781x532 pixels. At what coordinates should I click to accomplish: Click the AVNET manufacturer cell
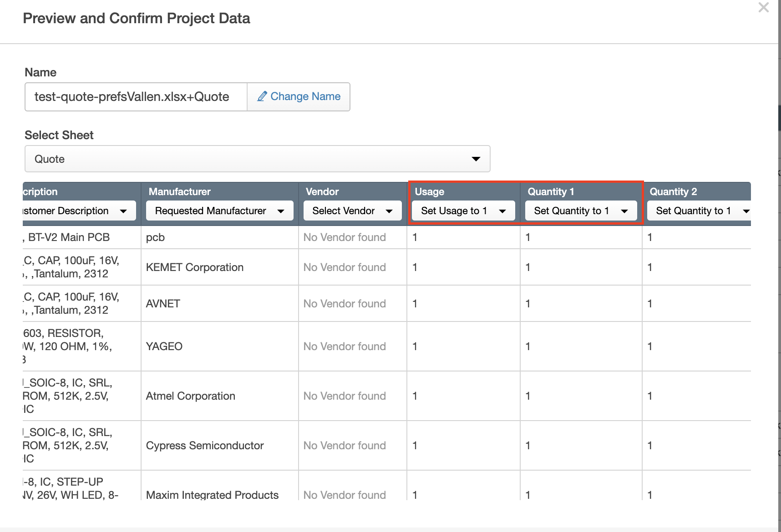click(x=163, y=304)
